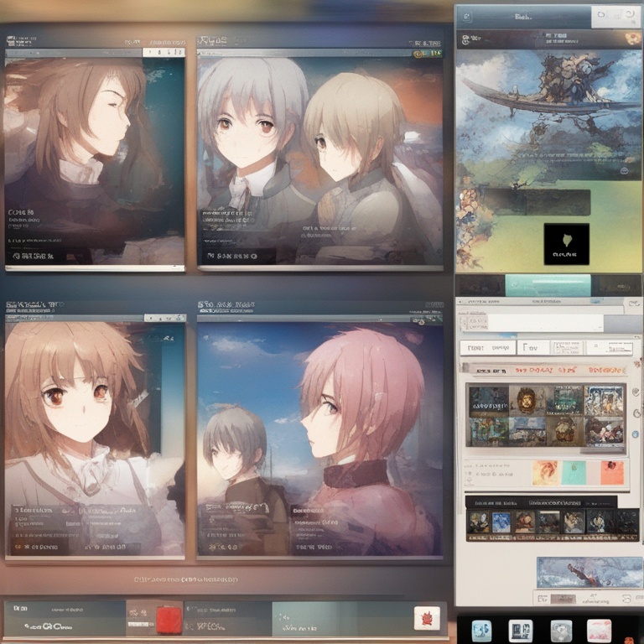The width and height of the screenshot is (644, 644).
Task: Click the icon at left of top-right window title bar
Action: tap(466, 17)
